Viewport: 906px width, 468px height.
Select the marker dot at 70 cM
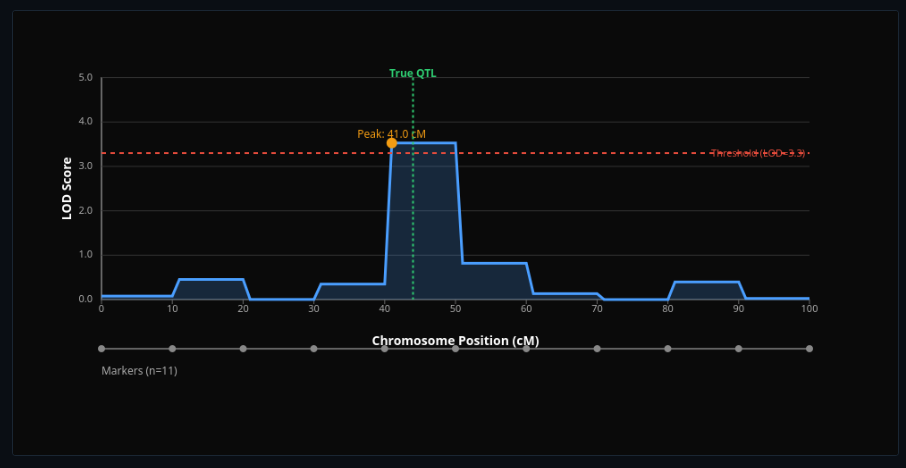[x=597, y=348]
